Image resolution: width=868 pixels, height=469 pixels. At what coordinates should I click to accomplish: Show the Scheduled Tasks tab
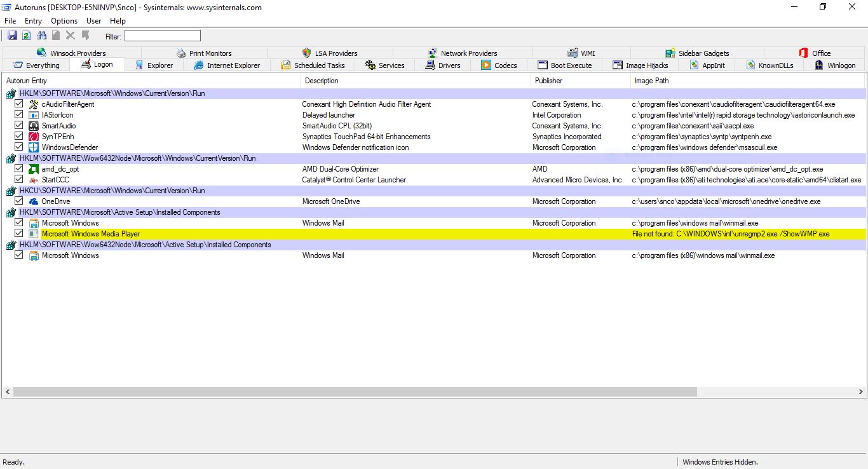click(x=313, y=65)
